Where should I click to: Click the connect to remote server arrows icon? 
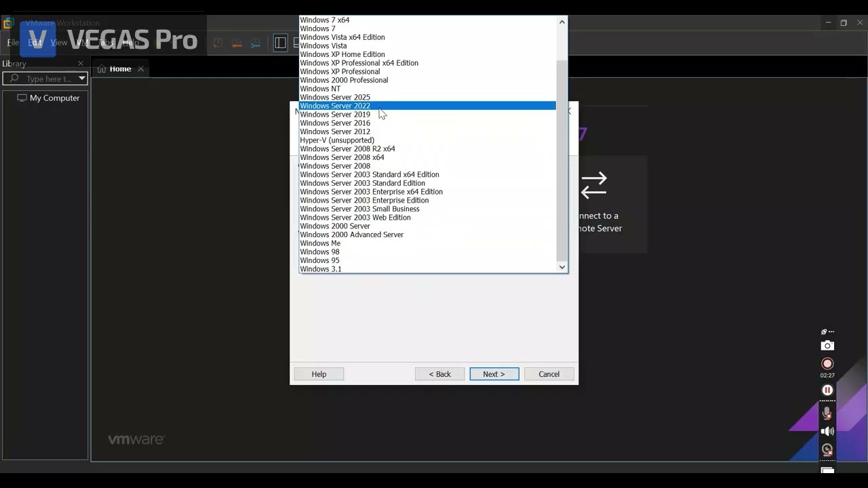pyautogui.click(x=594, y=185)
